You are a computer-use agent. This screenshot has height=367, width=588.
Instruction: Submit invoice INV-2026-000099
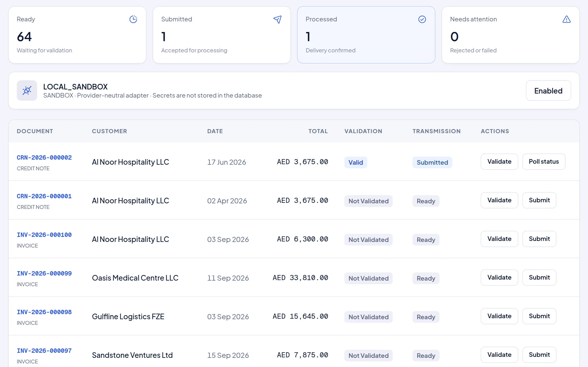(x=539, y=278)
